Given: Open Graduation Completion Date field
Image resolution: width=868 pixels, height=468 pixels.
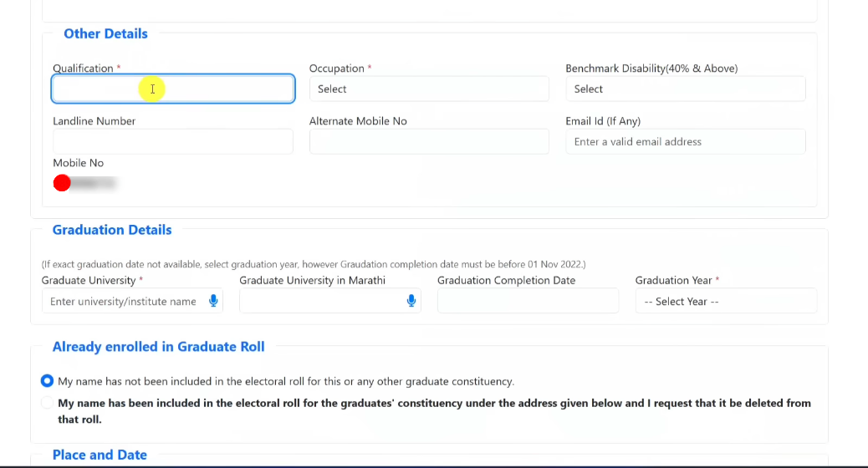Looking at the screenshot, I should pos(528,301).
